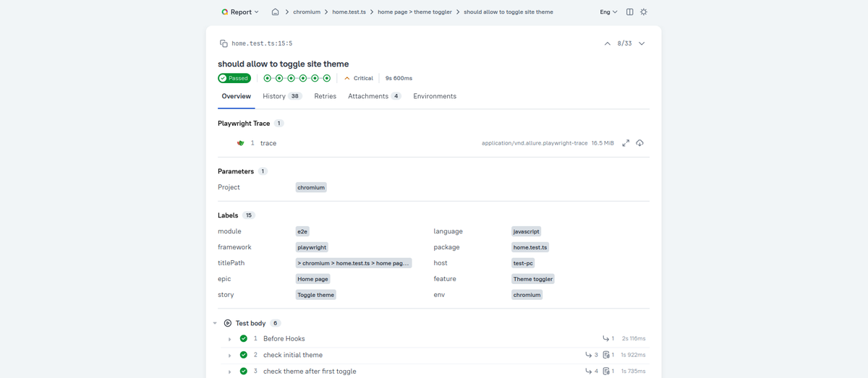This screenshot has width=868, height=378.
Task: Click the home icon in breadcrumb
Action: (x=275, y=12)
